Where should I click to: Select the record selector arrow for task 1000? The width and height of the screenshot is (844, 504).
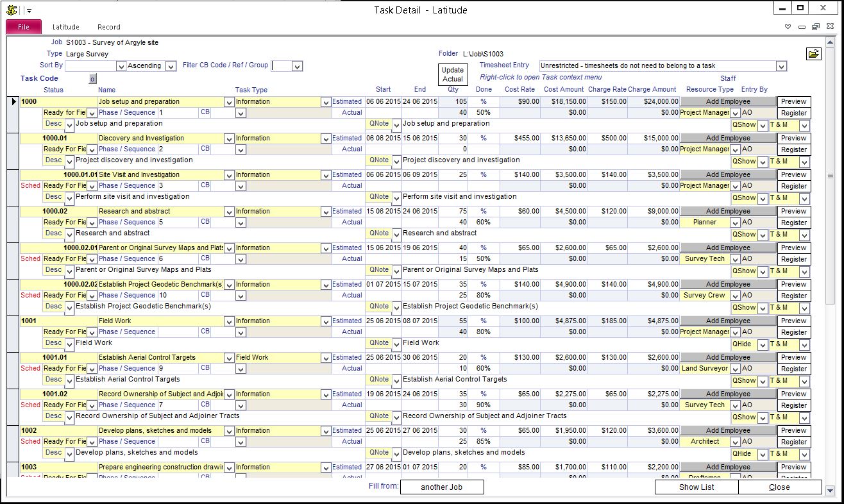[13, 102]
